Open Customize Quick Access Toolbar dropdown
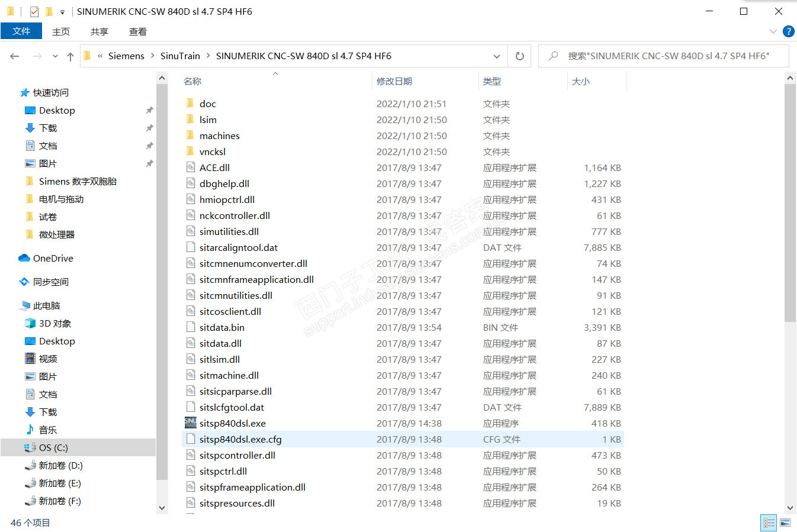The width and height of the screenshot is (797, 532). pyautogui.click(x=62, y=12)
